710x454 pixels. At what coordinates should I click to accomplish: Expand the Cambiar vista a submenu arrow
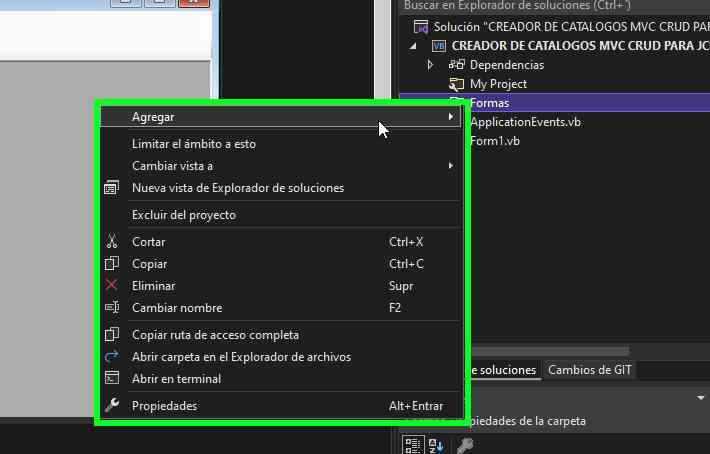tap(451, 166)
